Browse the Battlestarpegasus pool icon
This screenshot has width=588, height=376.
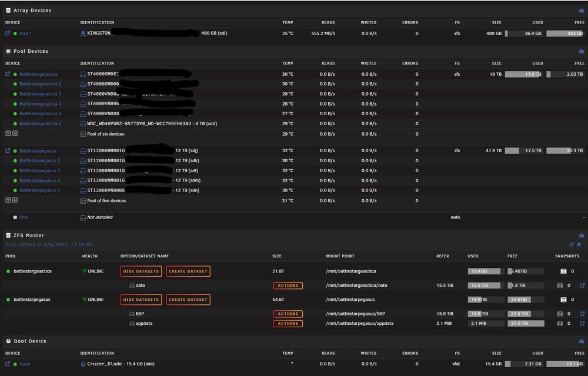tap(8, 150)
